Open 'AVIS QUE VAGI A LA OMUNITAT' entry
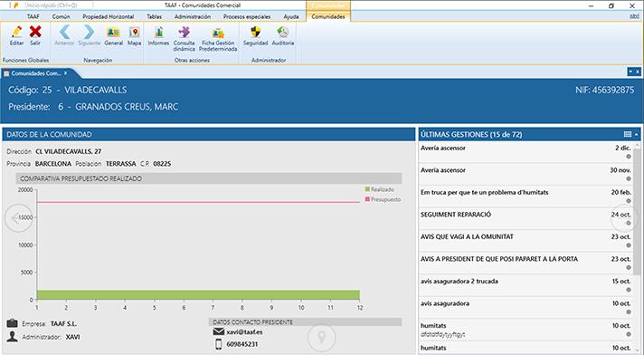This screenshot has width=644, height=355. coord(526,241)
